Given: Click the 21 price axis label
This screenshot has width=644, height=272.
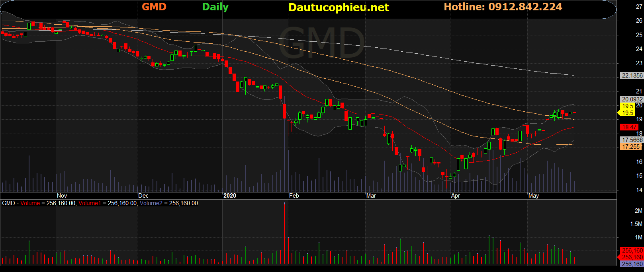Looking at the screenshot, I should tap(639, 91).
